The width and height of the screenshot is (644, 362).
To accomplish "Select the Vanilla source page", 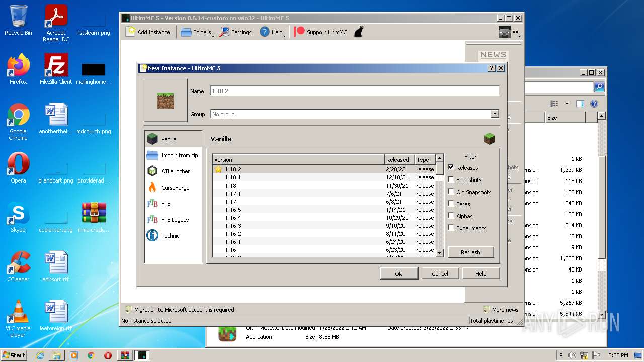I will (x=174, y=139).
